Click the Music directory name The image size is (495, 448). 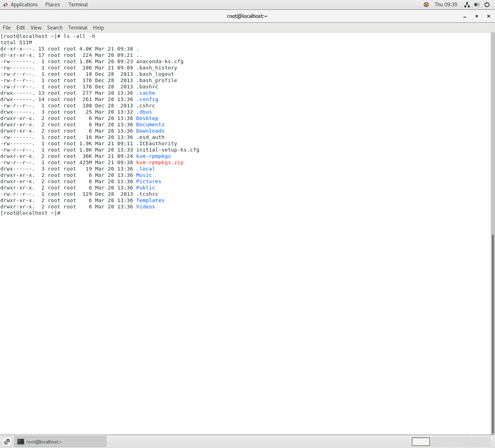(x=144, y=175)
